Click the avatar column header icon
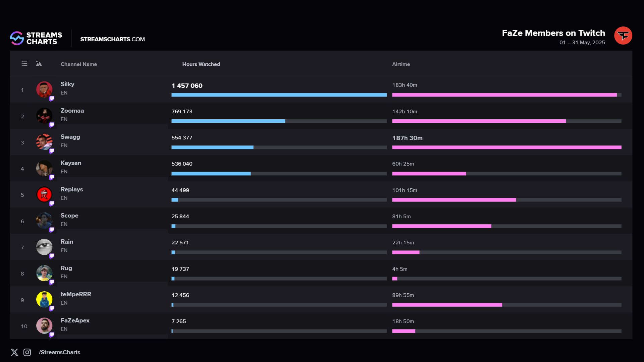This screenshot has width=644, height=362. coord(39,64)
